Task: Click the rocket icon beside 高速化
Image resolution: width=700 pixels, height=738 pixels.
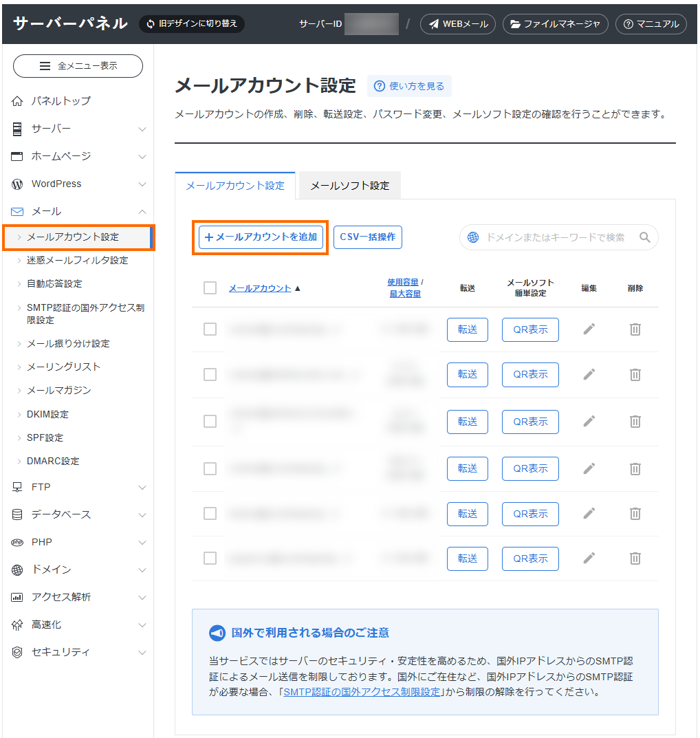Action: (17, 625)
